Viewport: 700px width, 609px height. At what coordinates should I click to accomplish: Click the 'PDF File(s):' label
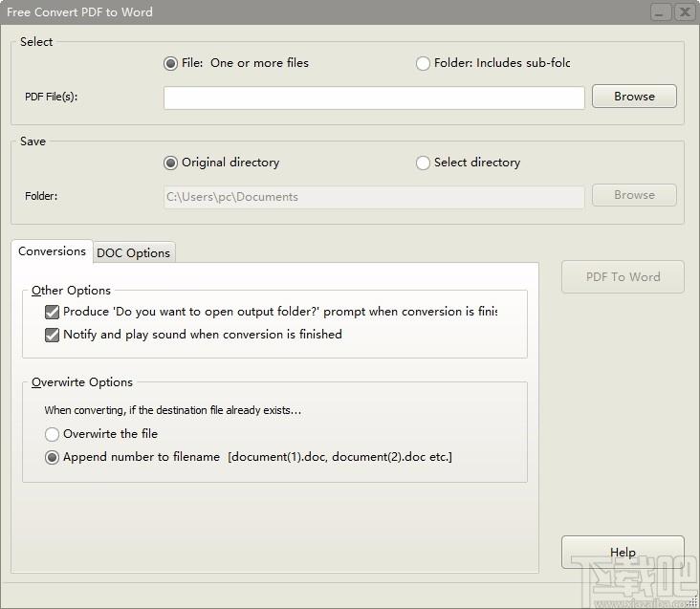[51, 97]
